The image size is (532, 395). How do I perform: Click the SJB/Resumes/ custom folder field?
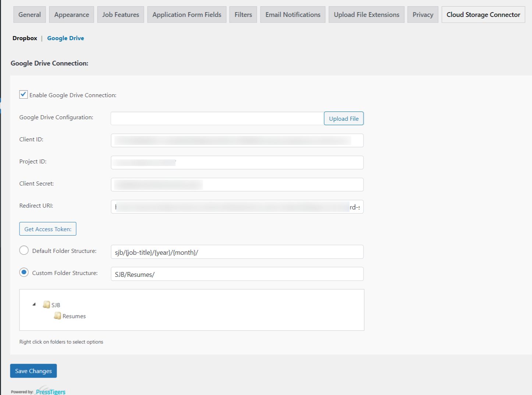coord(237,274)
